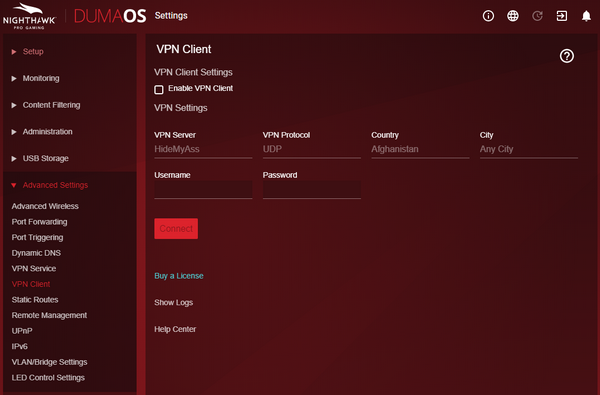
Task: Open the VPN Server dropdown
Action: [x=203, y=149]
